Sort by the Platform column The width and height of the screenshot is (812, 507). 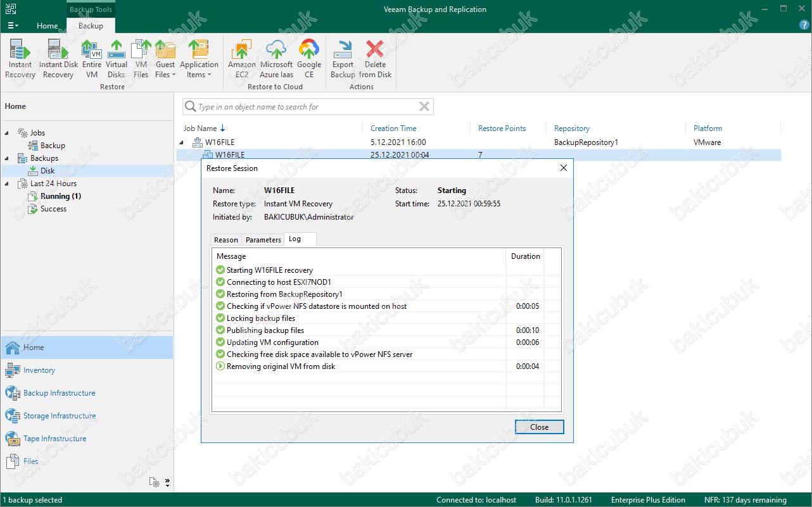[x=707, y=128]
